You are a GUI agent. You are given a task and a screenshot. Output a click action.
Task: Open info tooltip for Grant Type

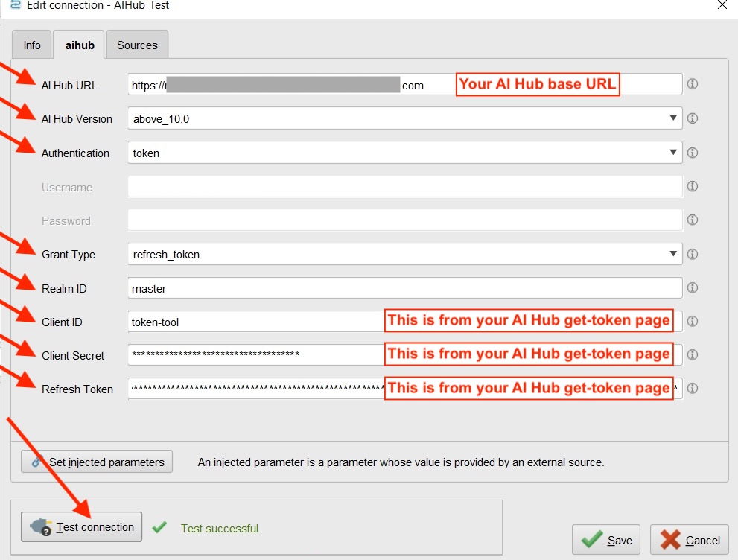[x=693, y=254]
